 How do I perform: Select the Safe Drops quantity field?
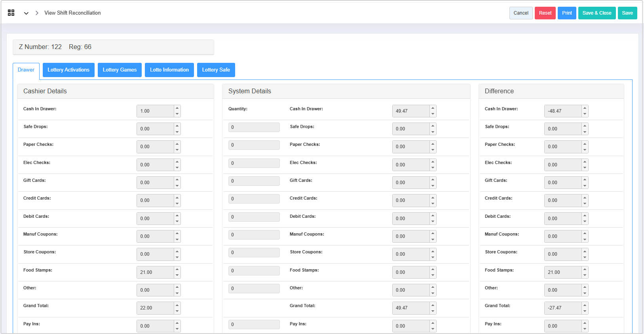pos(254,127)
